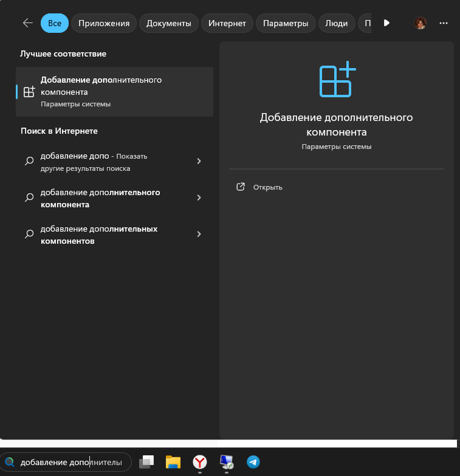
Task: Click the "Открыть" action in preview pane
Action: (267, 187)
